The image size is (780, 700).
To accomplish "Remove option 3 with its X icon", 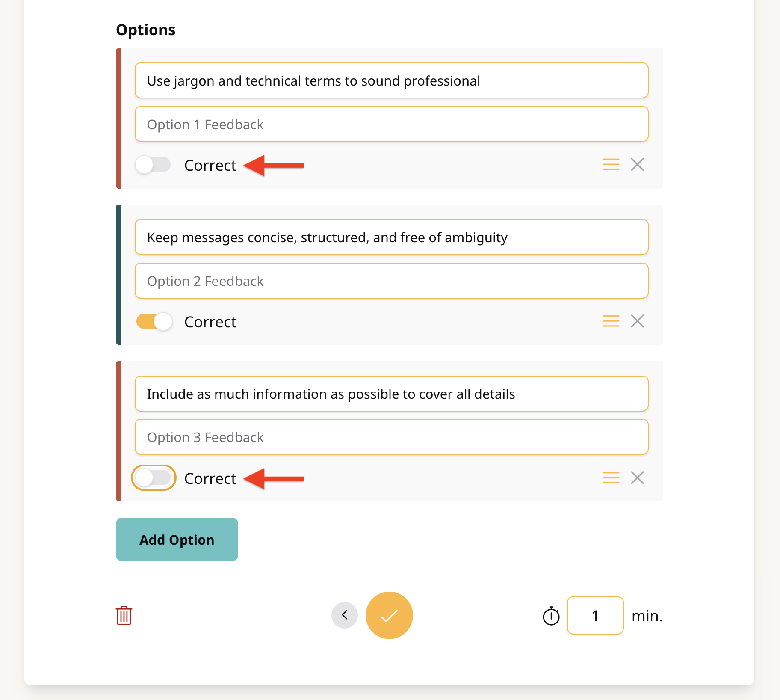I will tap(637, 478).
